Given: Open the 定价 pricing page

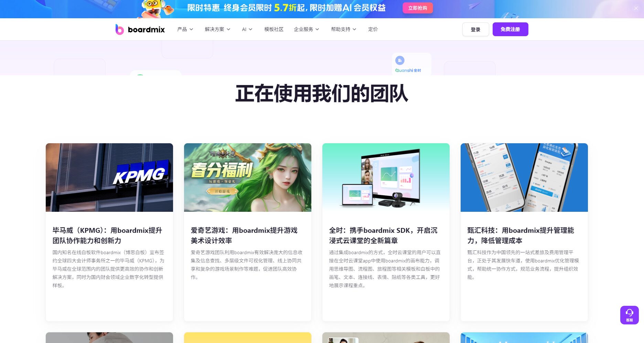Looking at the screenshot, I should (373, 29).
